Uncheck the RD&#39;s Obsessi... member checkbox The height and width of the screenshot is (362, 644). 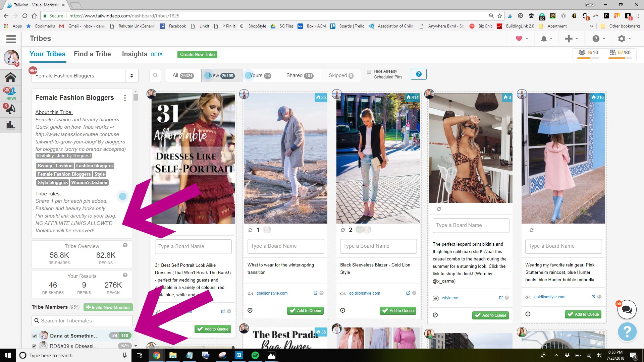35,346
